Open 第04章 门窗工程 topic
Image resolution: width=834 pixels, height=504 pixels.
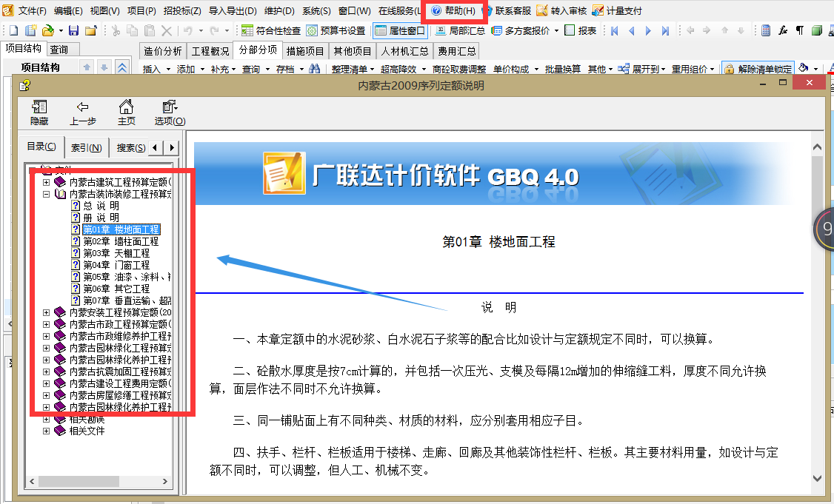click(116, 265)
